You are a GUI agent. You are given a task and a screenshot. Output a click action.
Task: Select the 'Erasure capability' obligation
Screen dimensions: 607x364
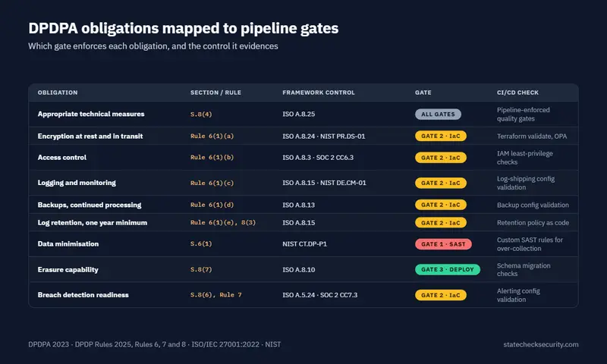[68, 270]
